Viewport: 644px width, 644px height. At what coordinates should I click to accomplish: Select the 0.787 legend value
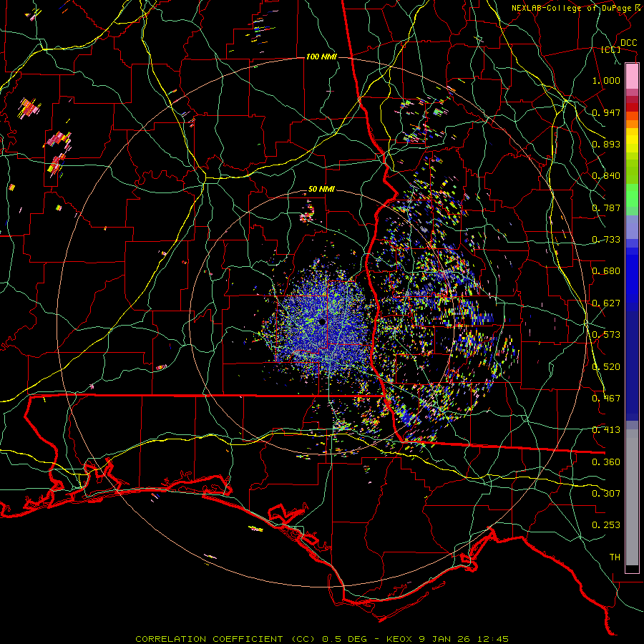[x=606, y=208]
